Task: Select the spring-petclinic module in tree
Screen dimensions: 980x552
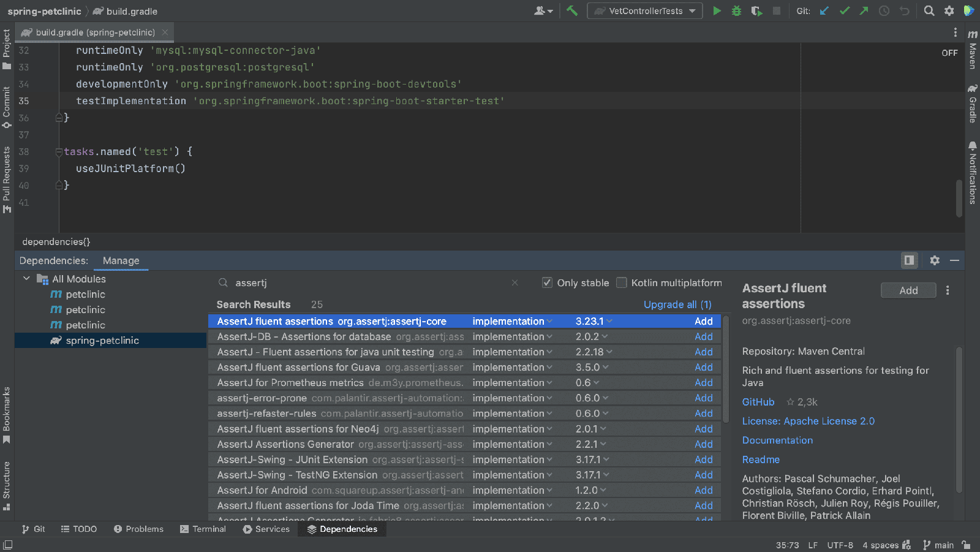Action: click(x=110, y=341)
